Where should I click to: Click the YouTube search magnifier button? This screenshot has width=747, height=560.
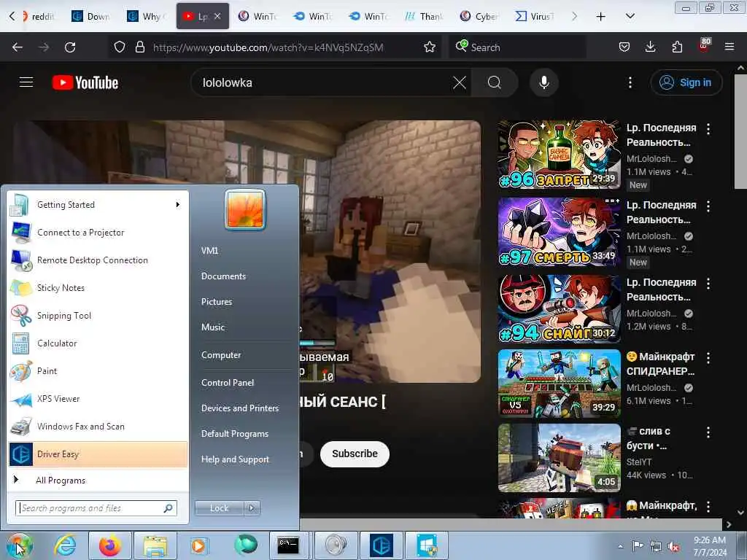(495, 82)
